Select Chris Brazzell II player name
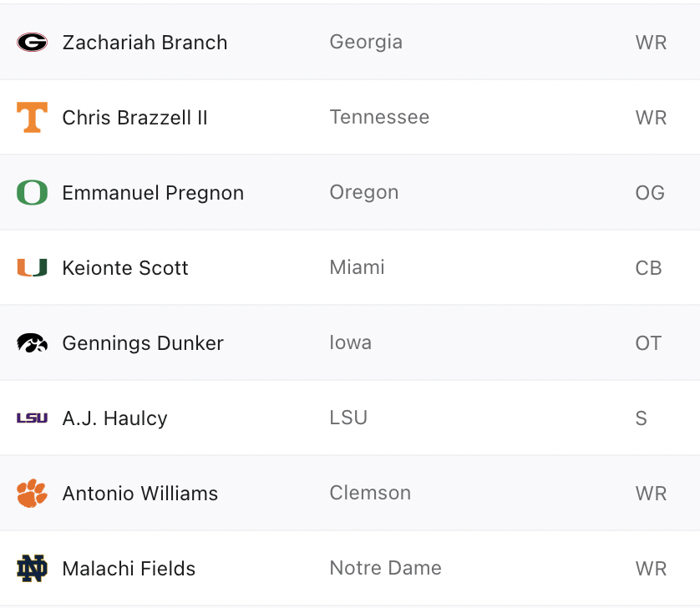Image resolution: width=700 pixels, height=608 pixels. coord(134,118)
